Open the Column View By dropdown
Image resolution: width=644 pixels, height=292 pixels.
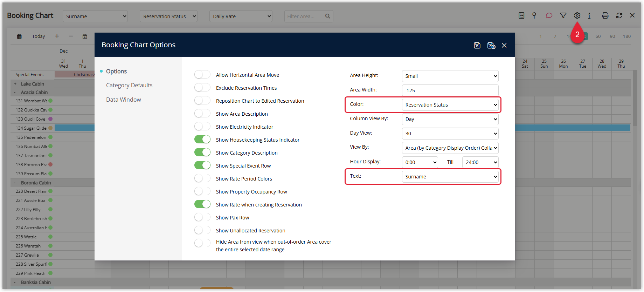[450, 119]
